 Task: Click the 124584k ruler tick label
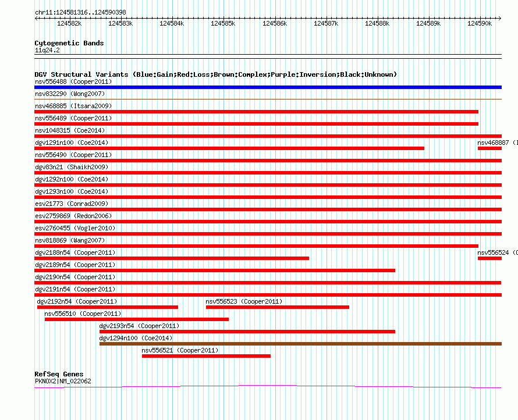(172, 23)
